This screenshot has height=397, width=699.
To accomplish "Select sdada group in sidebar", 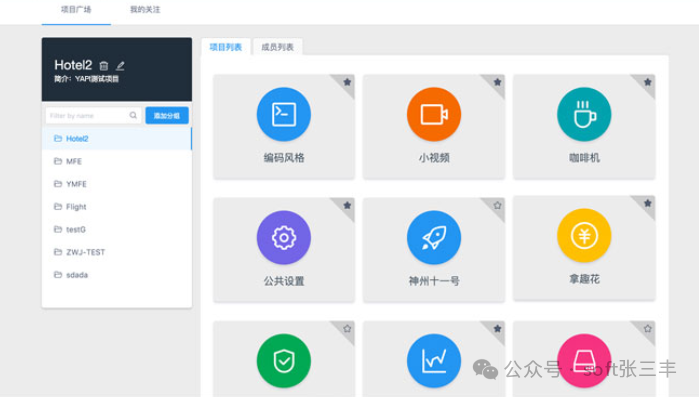I will 117,275.
